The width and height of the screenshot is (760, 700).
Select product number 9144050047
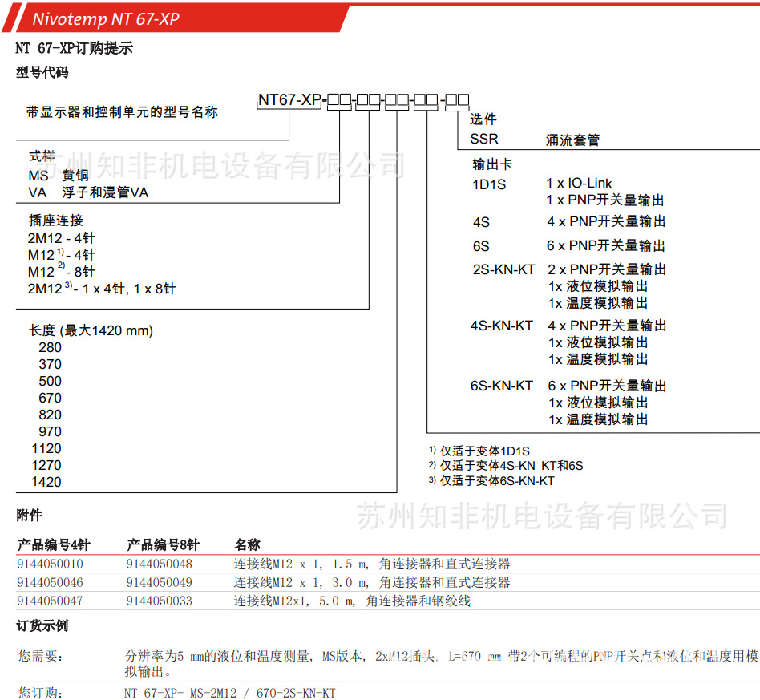tap(50, 601)
